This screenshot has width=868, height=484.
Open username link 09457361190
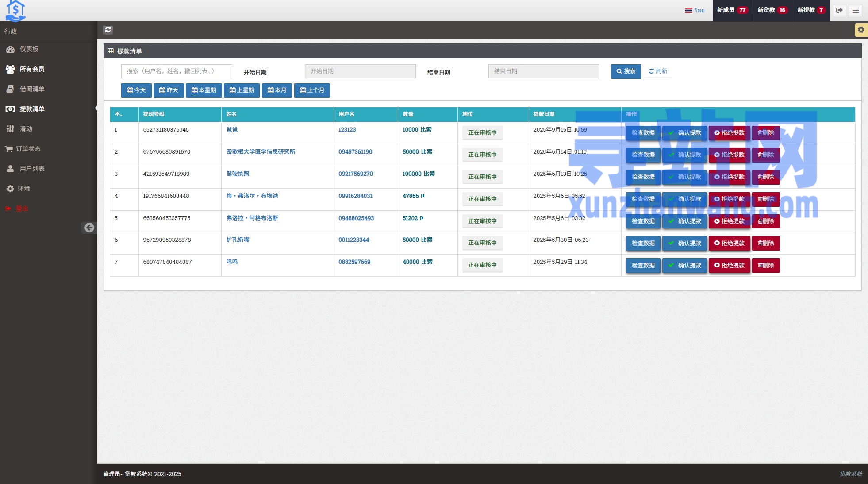tap(355, 152)
